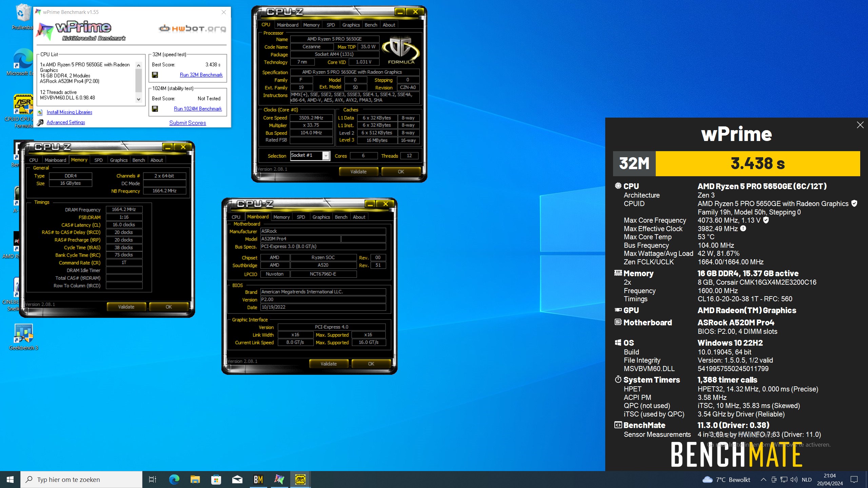Click the 32M score 3.438 s in BenchMate

757,163
